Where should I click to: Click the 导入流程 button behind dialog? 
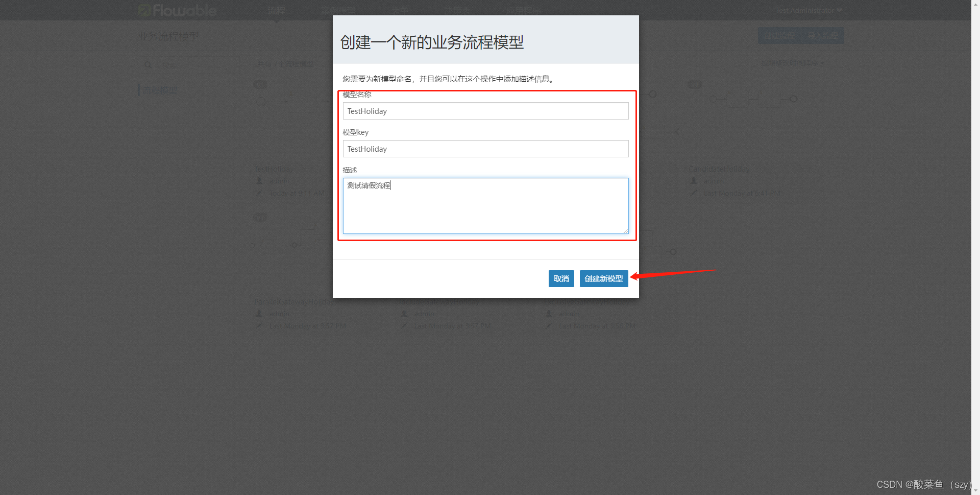click(822, 36)
